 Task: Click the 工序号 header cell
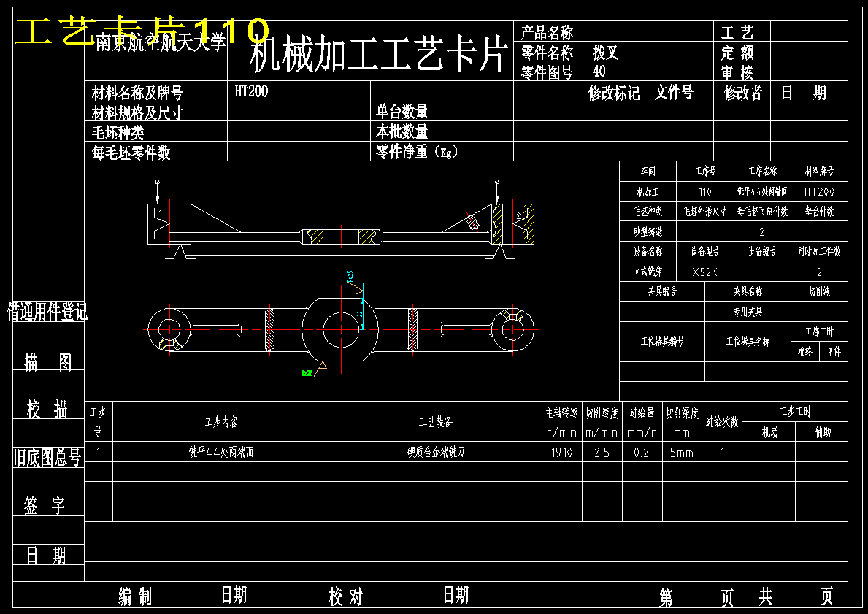[704, 171]
